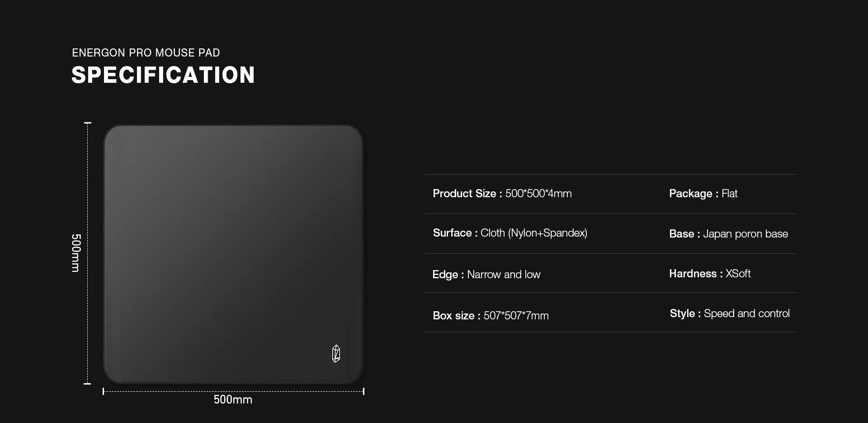Image resolution: width=868 pixels, height=423 pixels.
Task: Click the mouse pad product image
Action: 233,253
